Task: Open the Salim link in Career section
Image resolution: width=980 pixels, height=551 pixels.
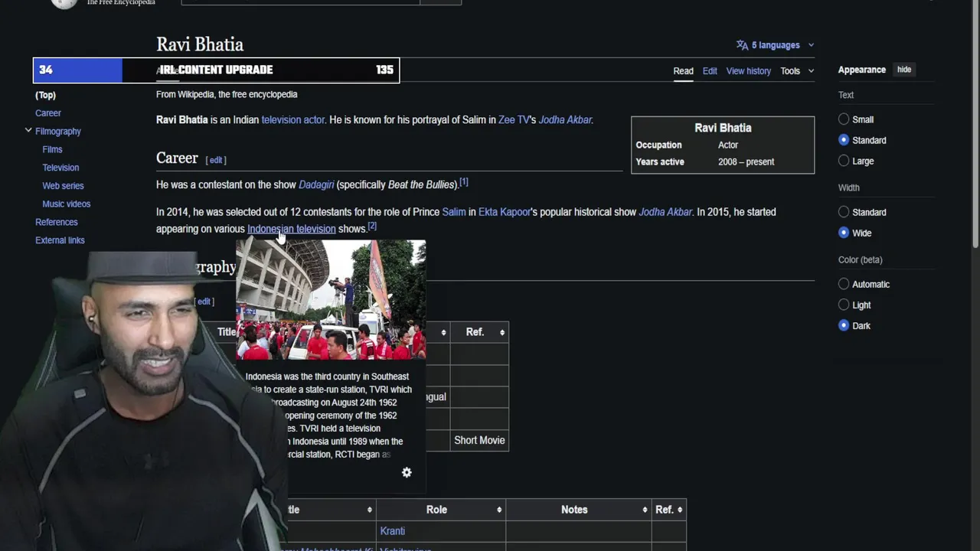Action: [453, 212]
